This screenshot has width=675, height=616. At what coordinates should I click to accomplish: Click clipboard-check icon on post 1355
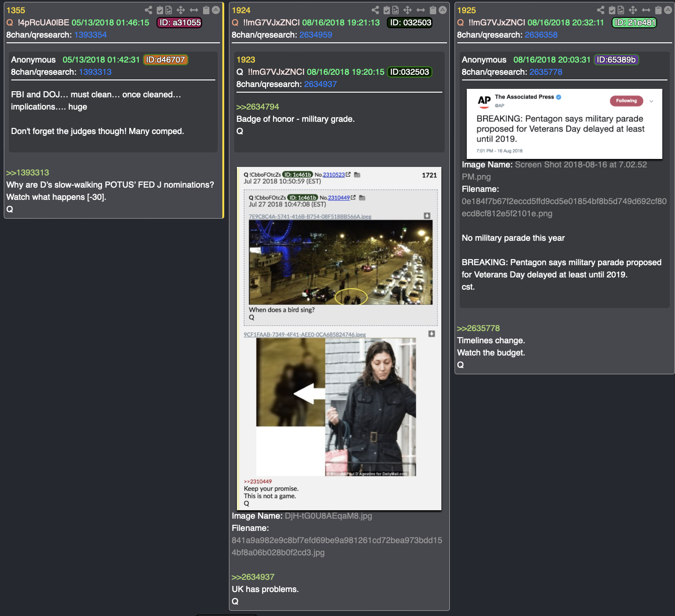[160, 10]
